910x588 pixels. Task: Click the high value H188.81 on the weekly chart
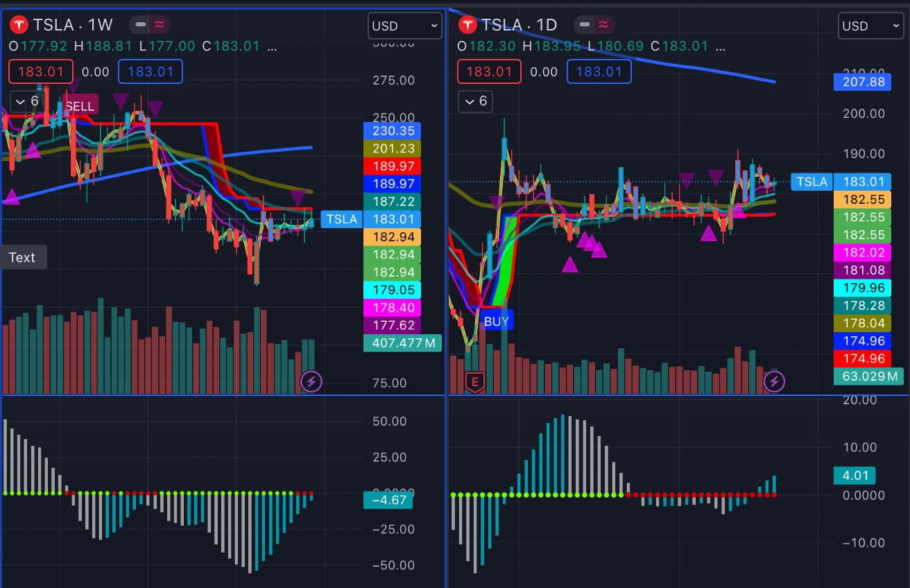click(103, 46)
